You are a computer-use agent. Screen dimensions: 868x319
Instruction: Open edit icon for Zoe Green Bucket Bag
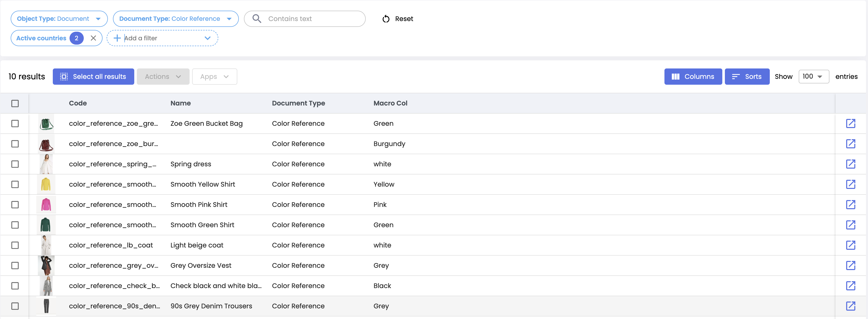pos(850,123)
